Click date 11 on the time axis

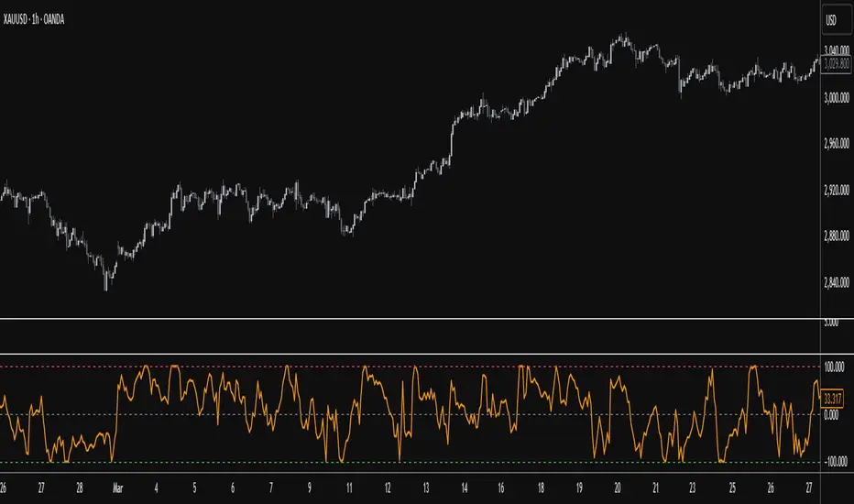[x=349, y=488]
